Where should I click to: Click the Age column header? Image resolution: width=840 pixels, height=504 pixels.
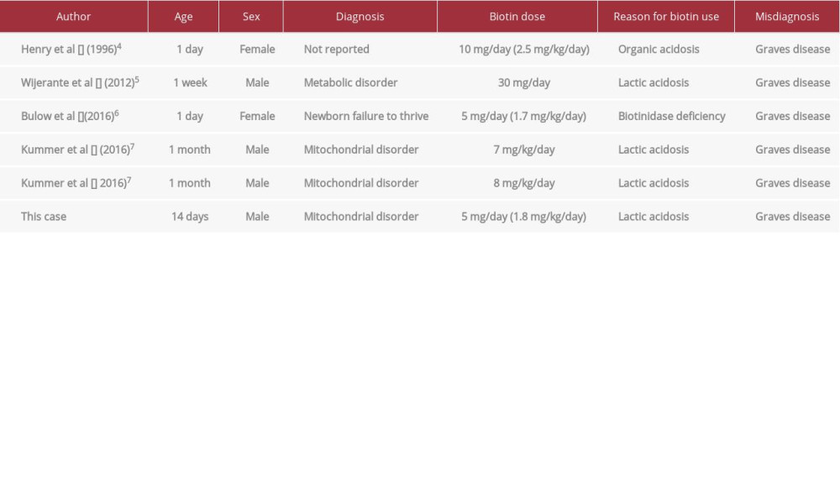(183, 17)
